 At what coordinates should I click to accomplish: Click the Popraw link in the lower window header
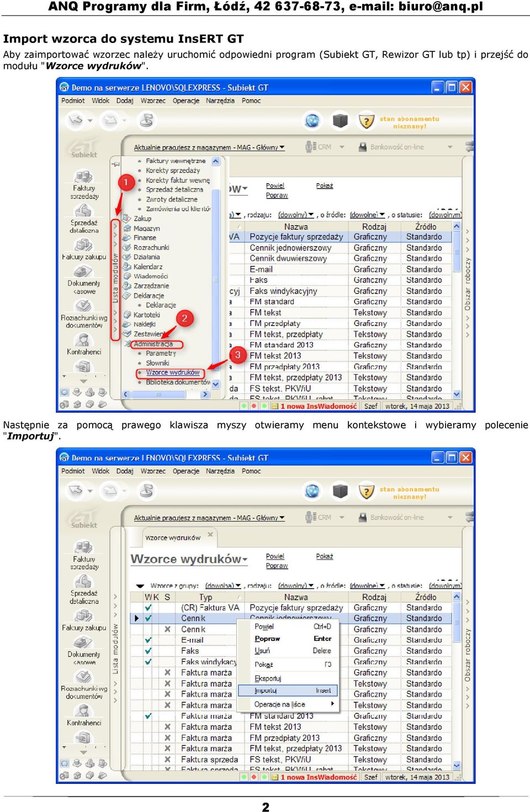coord(277,565)
